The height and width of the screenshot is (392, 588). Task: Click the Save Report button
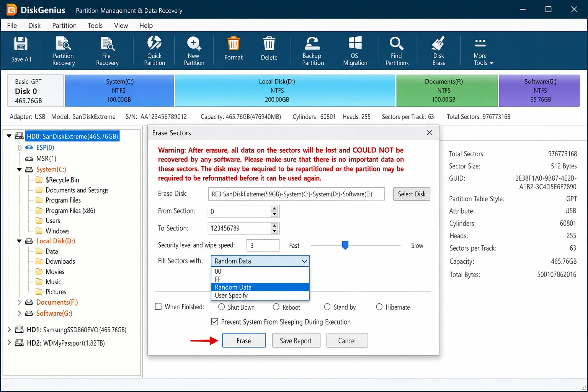[296, 340]
